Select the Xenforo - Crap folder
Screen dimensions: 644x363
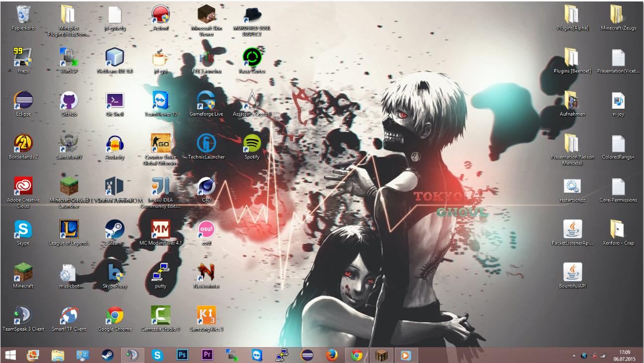tap(618, 233)
